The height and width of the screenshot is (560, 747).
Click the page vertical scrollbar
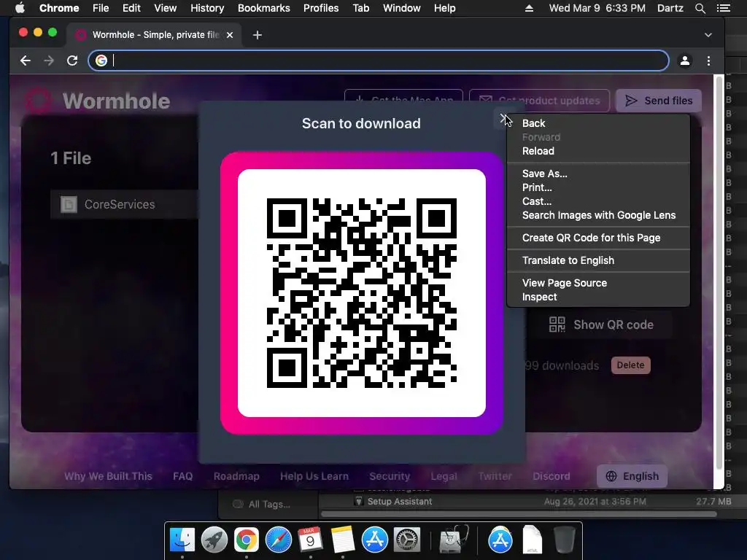(719, 273)
